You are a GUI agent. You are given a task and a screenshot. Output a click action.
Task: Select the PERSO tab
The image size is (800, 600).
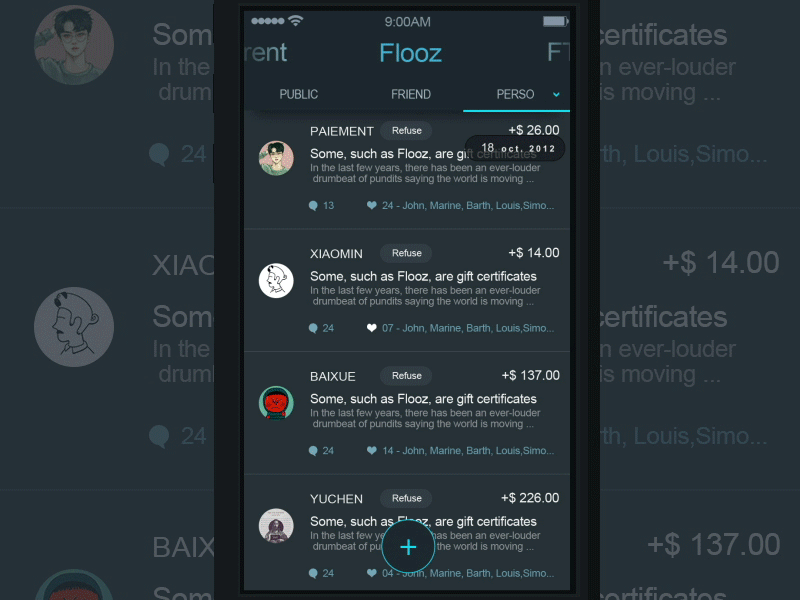pyautogui.click(x=515, y=94)
